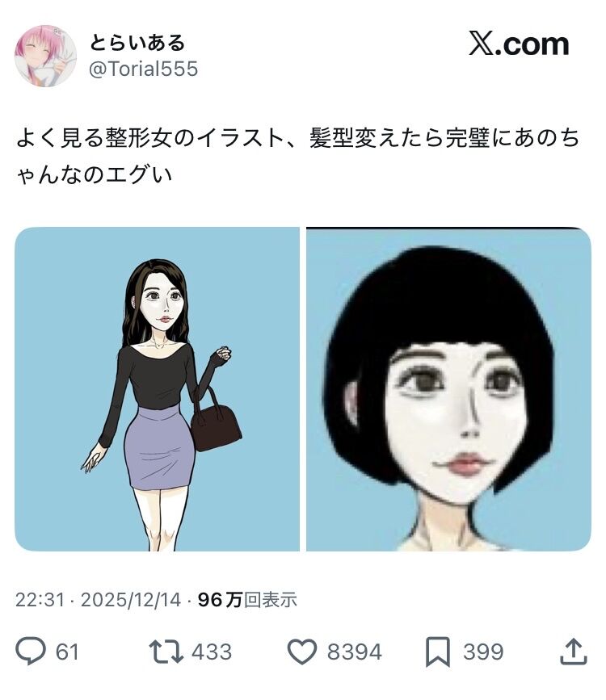The image size is (606, 700).
Task: View the full-body woman illustration
Action: (x=157, y=389)
